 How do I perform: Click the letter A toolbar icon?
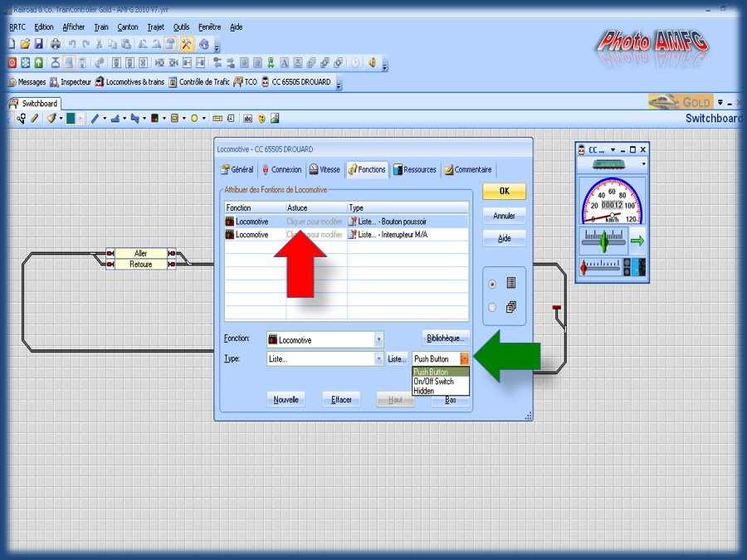point(284,62)
